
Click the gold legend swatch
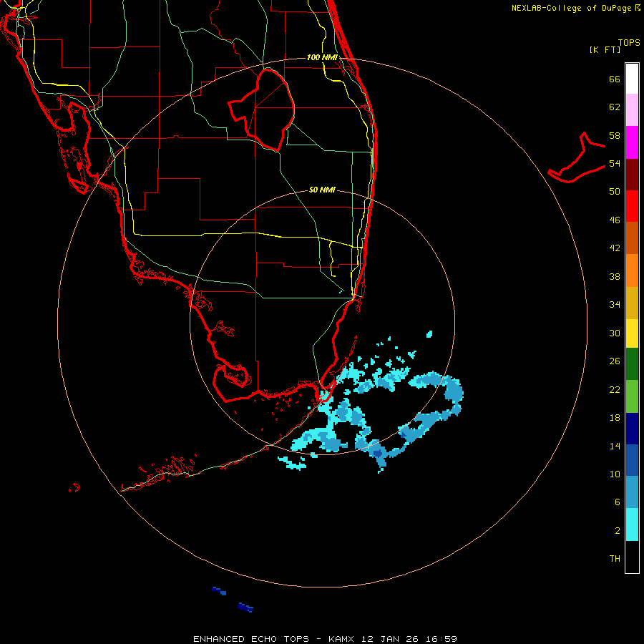(x=632, y=303)
